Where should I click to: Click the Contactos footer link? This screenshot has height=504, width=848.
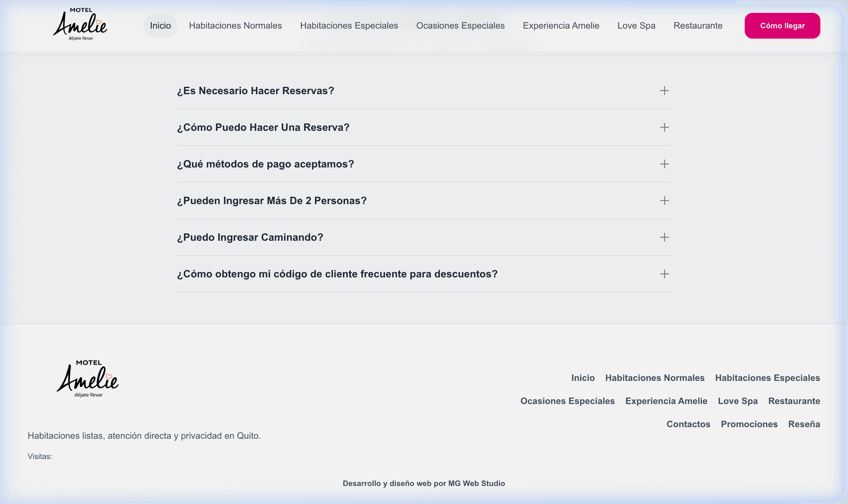click(x=688, y=424)
